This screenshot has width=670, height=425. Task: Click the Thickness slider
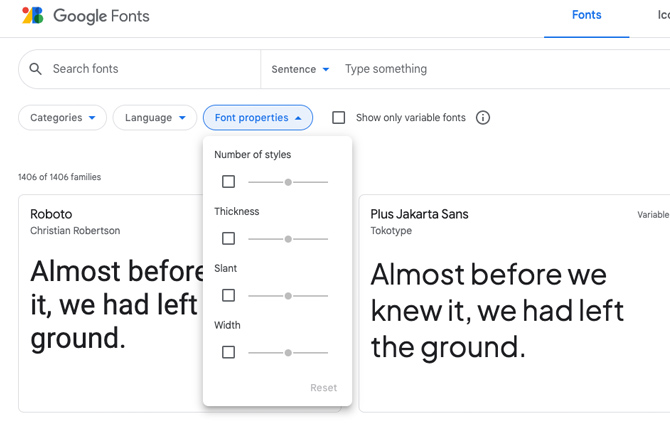(x=288, y=239)
